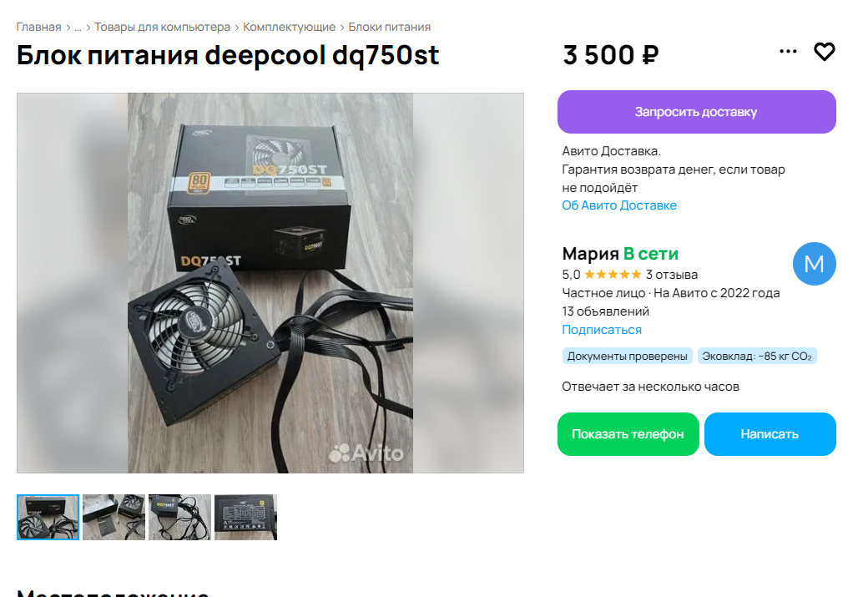
Task: Open the Об Авито Доставке link
Action: (619, 205)
